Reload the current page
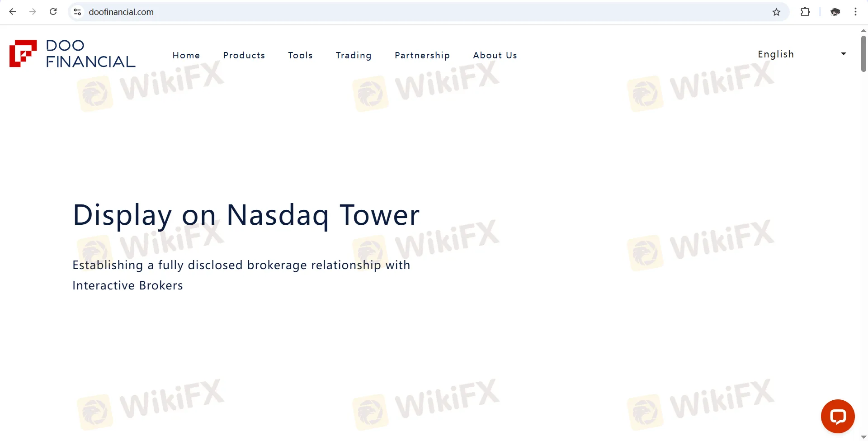Viewport: 868px width, 441px height. coord(53,12)
